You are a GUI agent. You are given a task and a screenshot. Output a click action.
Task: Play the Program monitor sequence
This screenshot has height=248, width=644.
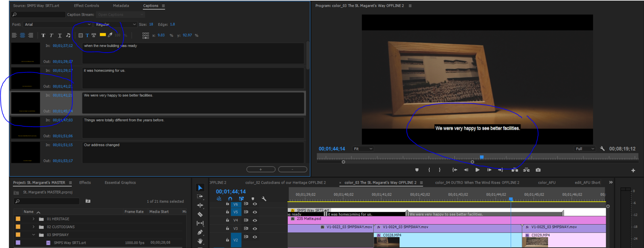[477, 170]
